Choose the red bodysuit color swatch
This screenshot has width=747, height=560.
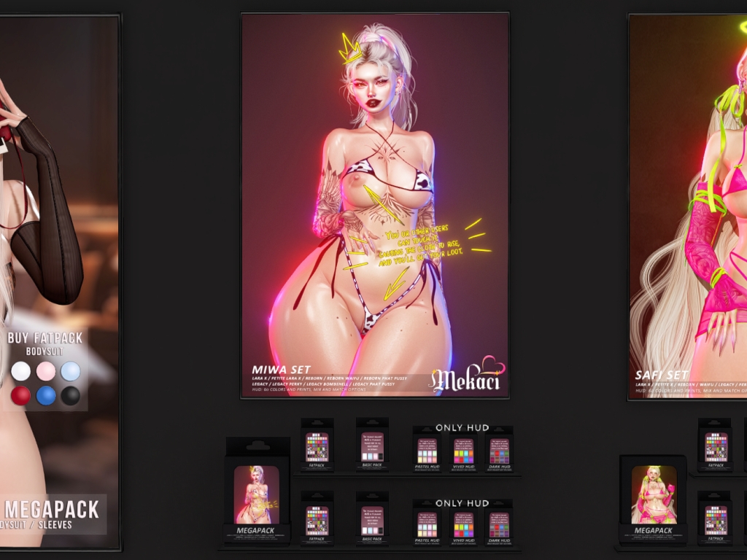tap(21, 396)
